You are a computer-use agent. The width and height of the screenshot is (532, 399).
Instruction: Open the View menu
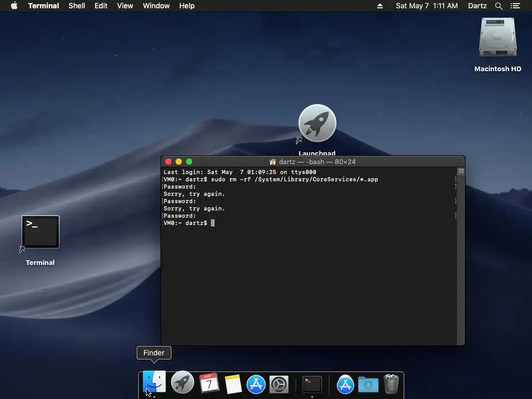125,6
